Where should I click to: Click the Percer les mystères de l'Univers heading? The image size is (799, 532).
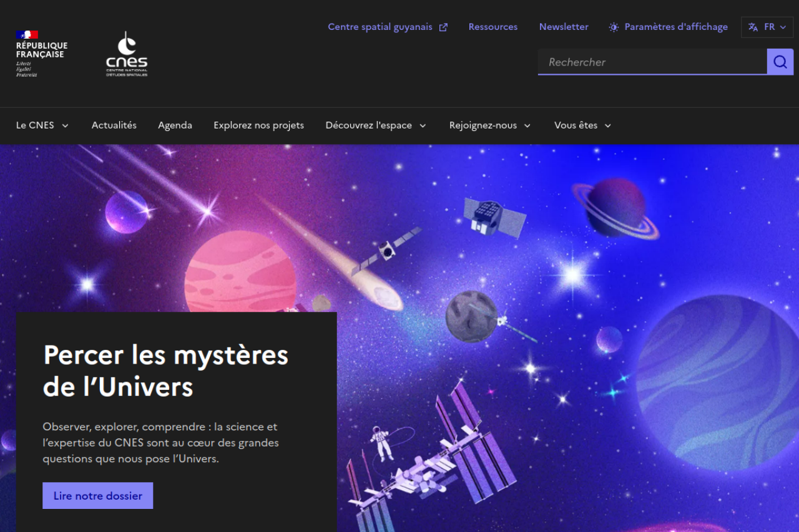(166, 371)
